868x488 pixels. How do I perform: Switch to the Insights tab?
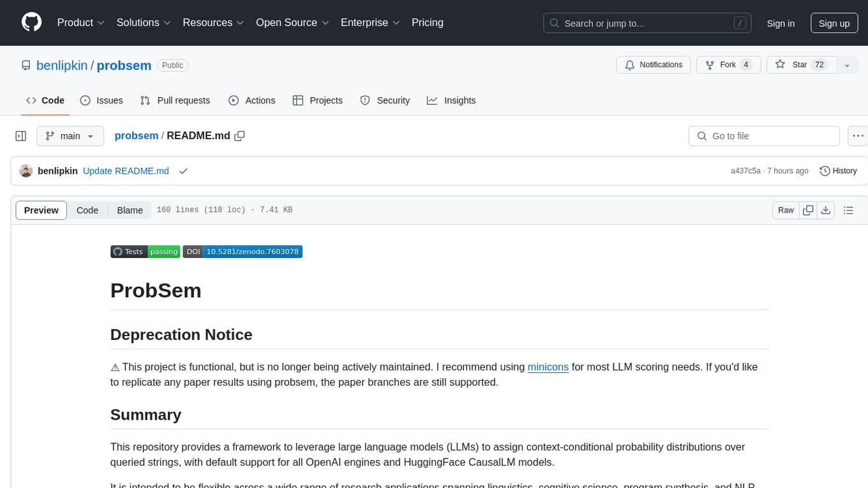pyautogui.click(x=451, y=100)
